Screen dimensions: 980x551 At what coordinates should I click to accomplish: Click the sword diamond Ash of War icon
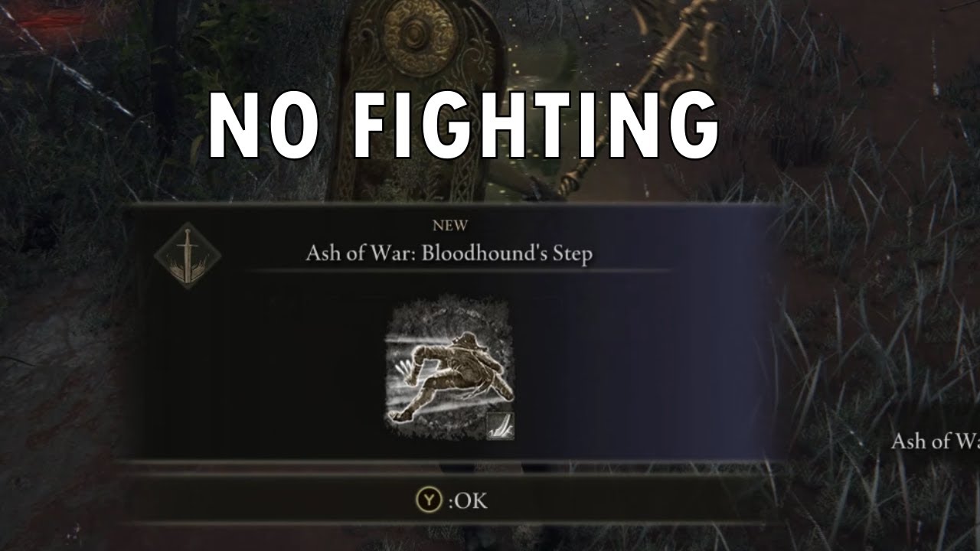[188, 255]
